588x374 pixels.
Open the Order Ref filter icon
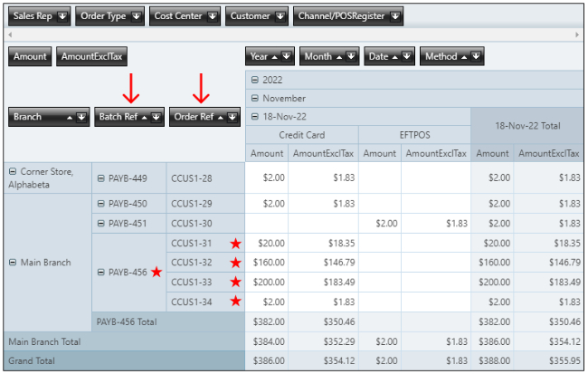click(232, 117)
